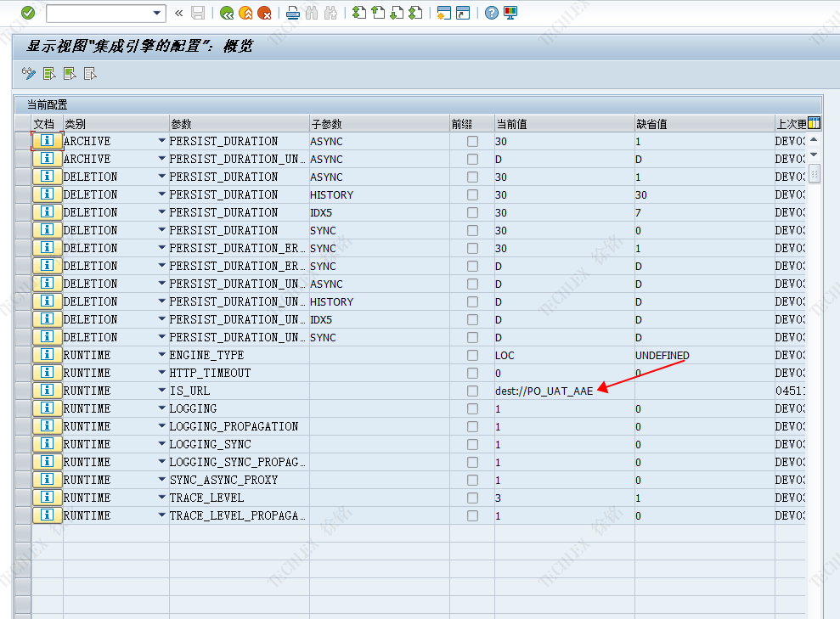Toggle prefix checkbox for ENGINE_TYPE row
Screen dimensions: 840x619
(472, 355)
